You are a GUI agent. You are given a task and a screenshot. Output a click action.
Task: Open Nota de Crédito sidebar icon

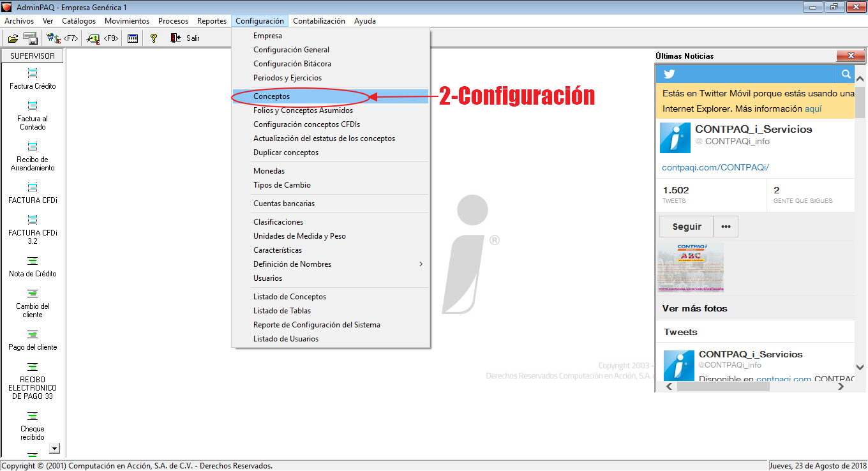click(33, 261)
